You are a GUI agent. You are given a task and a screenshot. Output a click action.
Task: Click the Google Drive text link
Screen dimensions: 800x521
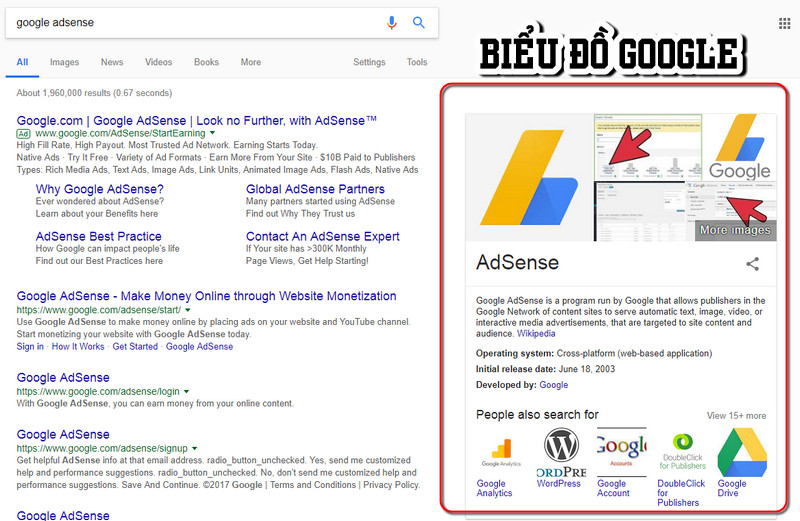pos(732,488)
